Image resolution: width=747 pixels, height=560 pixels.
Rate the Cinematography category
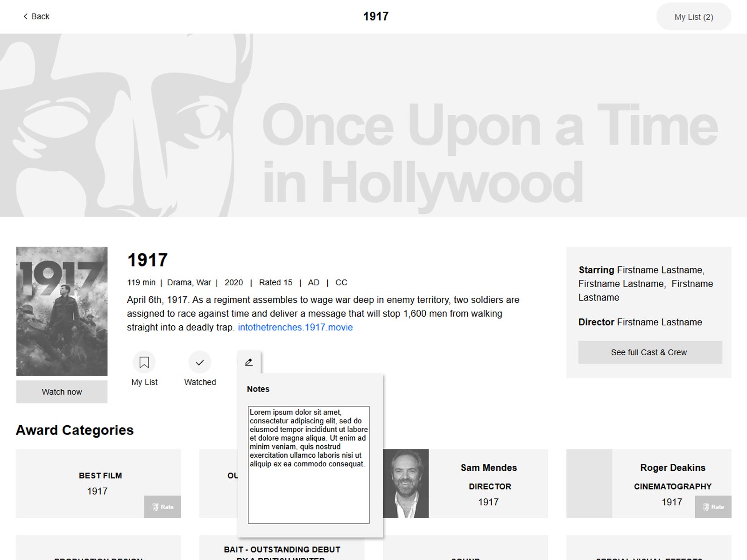click(x=713, y=507)
